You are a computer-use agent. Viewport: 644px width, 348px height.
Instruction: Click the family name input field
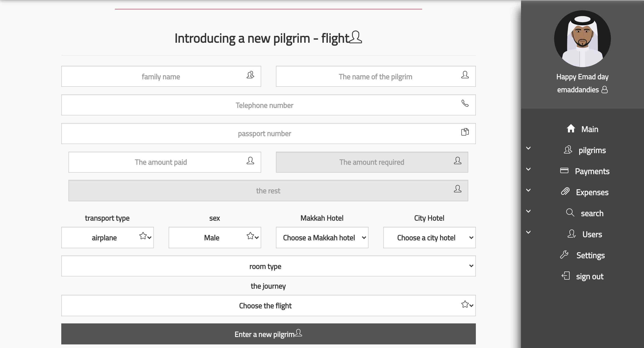click(x=161, y=76)
